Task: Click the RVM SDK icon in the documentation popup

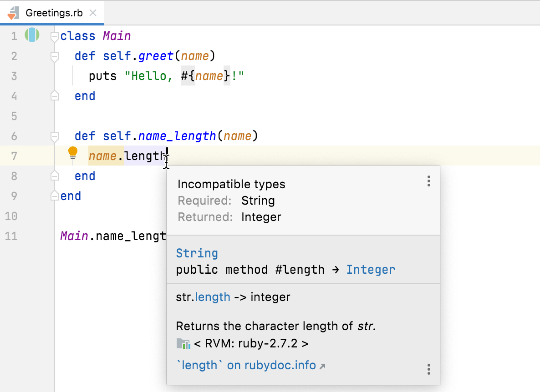Action: coord(183,343)
